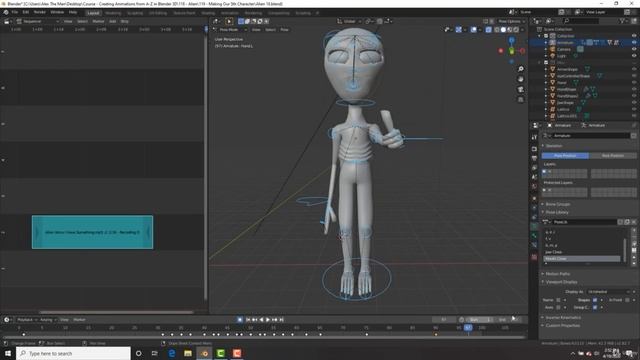Hide the Armature with its eye icon
Image resolution: width=640 pixels, height=360 pixels.
pos(634,42)
